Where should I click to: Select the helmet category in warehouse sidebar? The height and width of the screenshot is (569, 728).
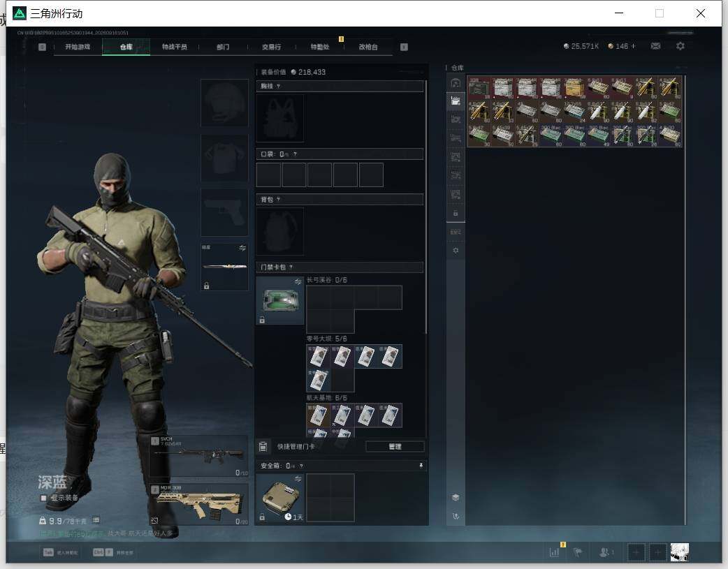(x=456, y=82)
